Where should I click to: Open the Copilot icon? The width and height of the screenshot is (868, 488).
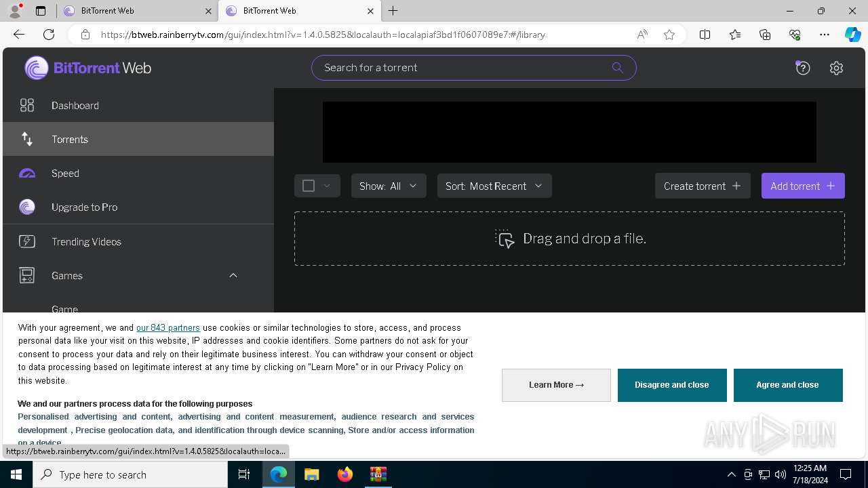852,35
